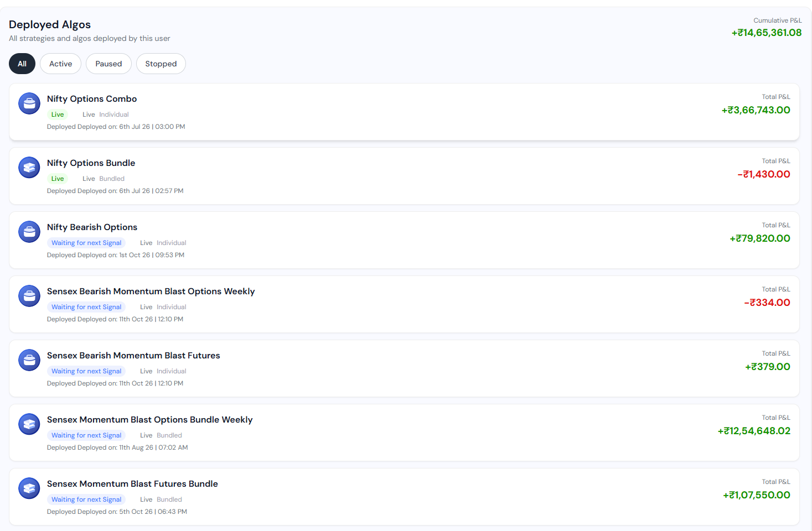Show only Paused algos
Screen dimensions: 812x531
tap(108, 64)
